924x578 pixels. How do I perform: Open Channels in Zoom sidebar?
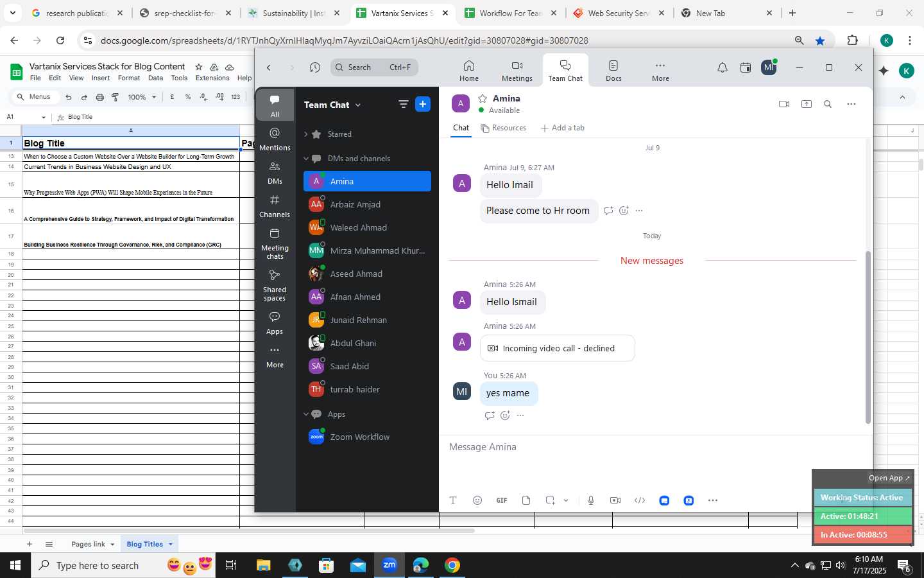point(275,206)
